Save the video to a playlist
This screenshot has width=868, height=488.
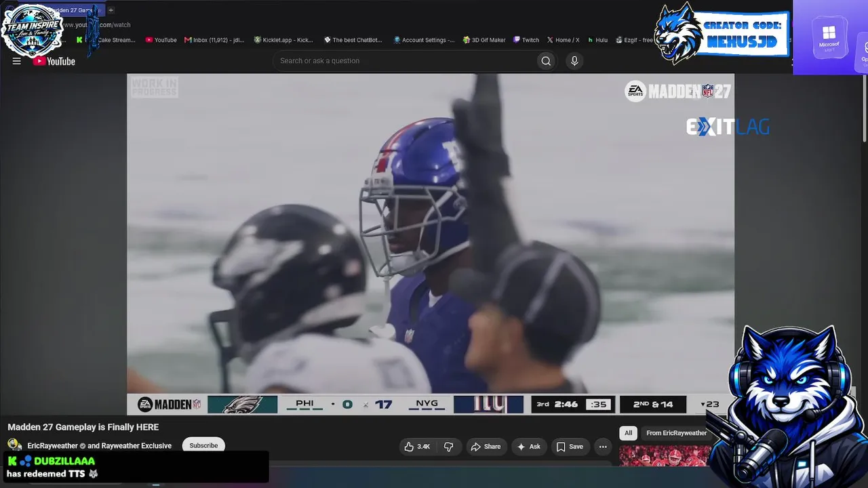pos(570,447)
